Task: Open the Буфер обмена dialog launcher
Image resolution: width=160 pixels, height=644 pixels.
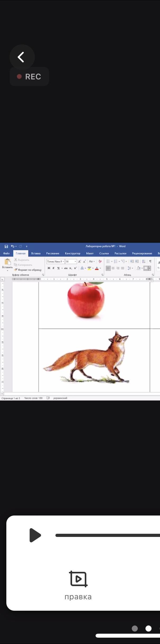Action: (43, 275)
